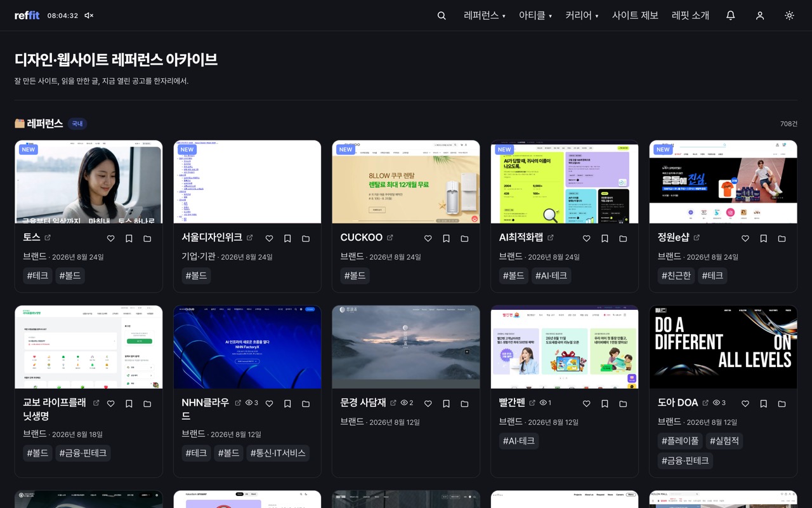Open 사이트 제보 page
This screenshot has height=508, width=812.
coord(635,15)
